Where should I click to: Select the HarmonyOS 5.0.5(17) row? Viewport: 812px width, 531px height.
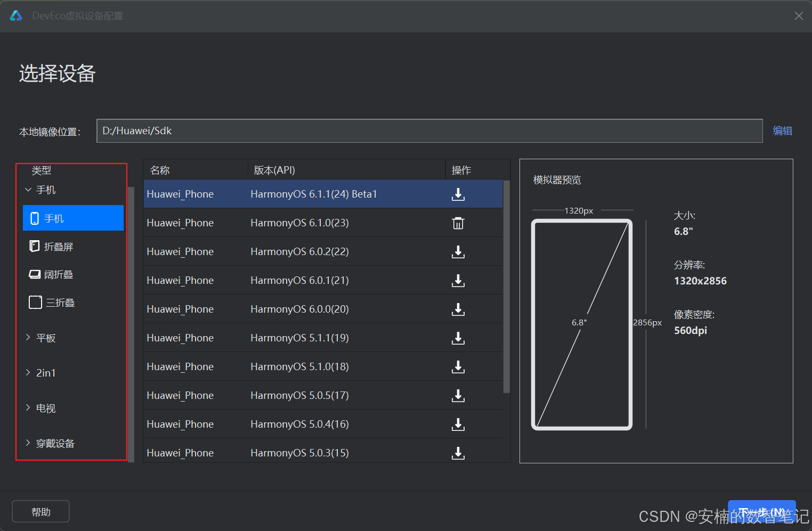323,395
